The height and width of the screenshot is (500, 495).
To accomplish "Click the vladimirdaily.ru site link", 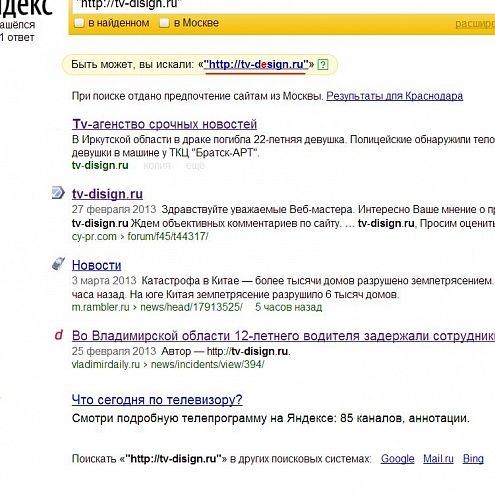I will click(106, 365).
